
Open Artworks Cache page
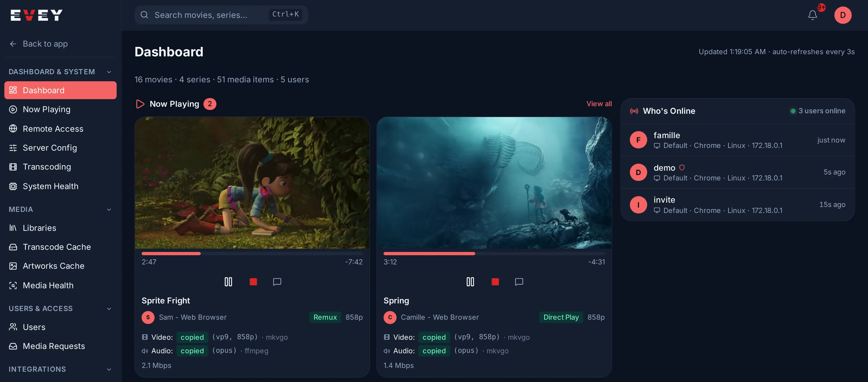(x=60, y=266)
